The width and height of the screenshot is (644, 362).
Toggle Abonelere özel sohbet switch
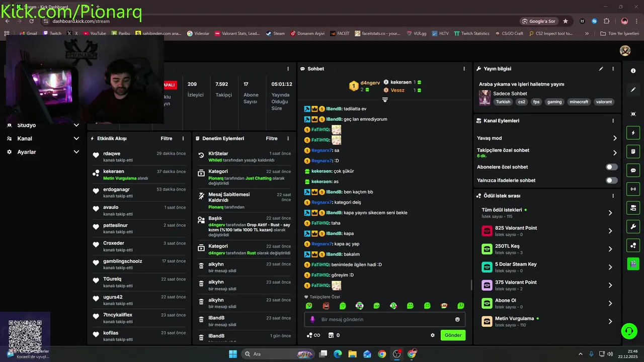click(611, 167)
